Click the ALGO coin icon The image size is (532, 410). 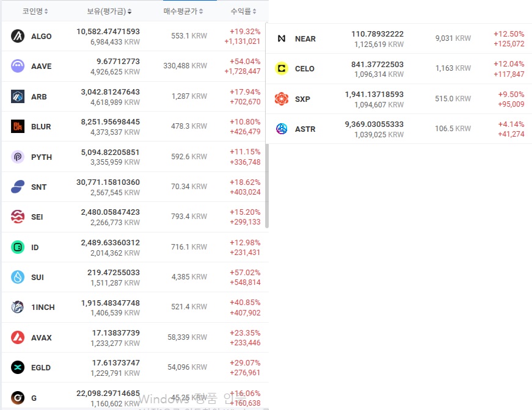tap(18, 36)
